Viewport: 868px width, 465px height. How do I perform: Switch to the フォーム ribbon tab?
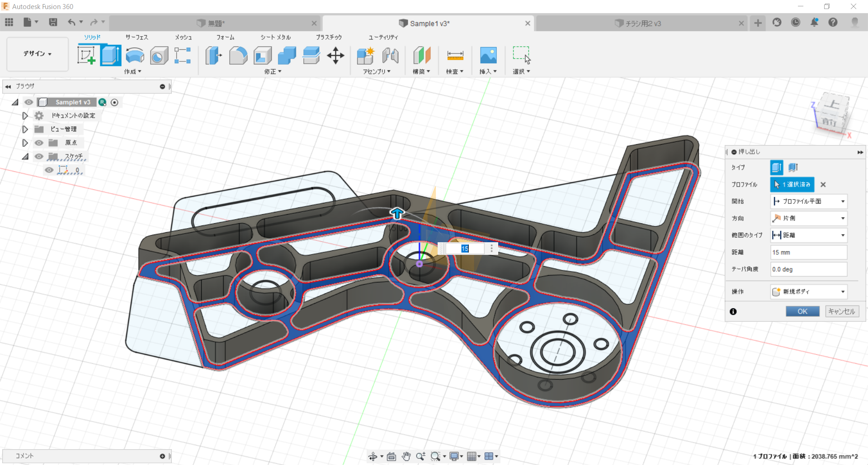coord(226,37)
